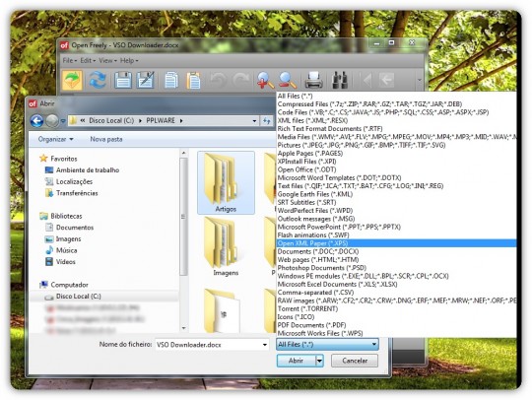Image resolution: width=532 pixels, height=400 pixels.
Task: Choose Open XML Paper (*.XPS) option
Action: [x=396, y=243]
